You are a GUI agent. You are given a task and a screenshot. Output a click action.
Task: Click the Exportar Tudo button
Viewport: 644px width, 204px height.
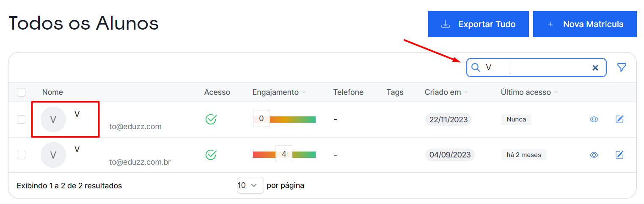478,24
